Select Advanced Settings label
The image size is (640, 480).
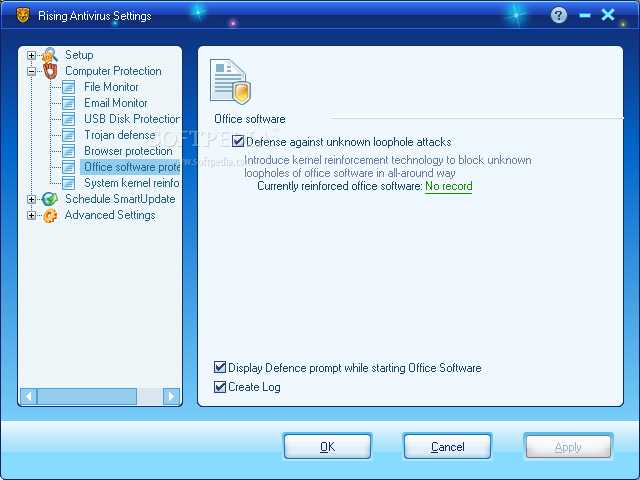point(110,215)
